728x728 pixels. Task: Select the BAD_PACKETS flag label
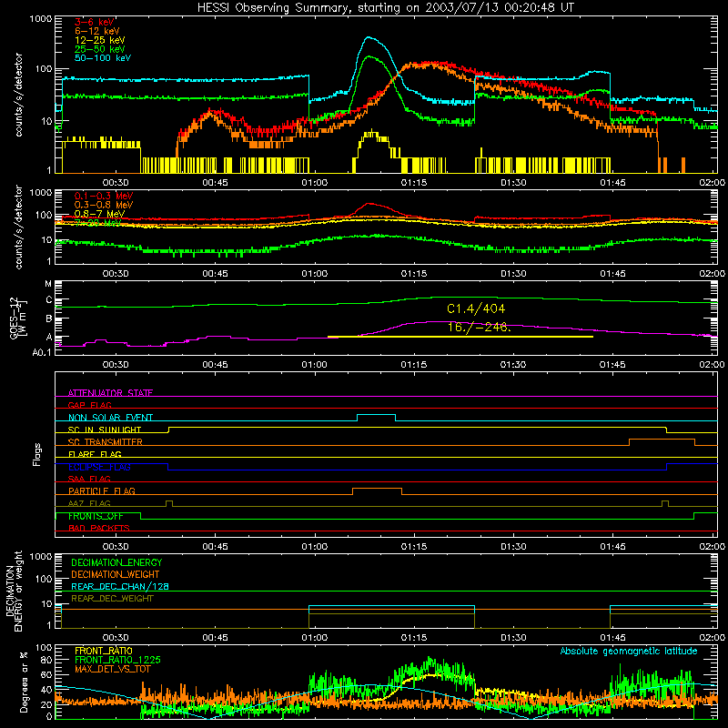pyautogui.click(x=99, y=528)
